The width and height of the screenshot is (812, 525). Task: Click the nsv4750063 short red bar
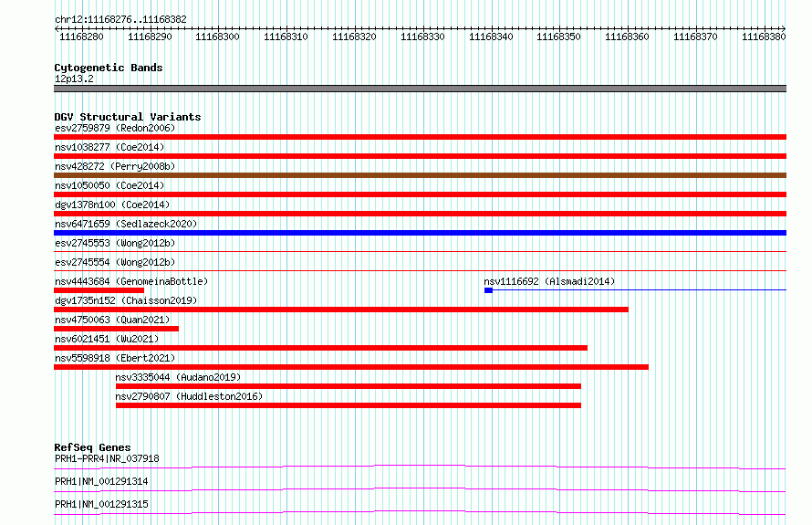pyautogui.click(x=116, y=329)
